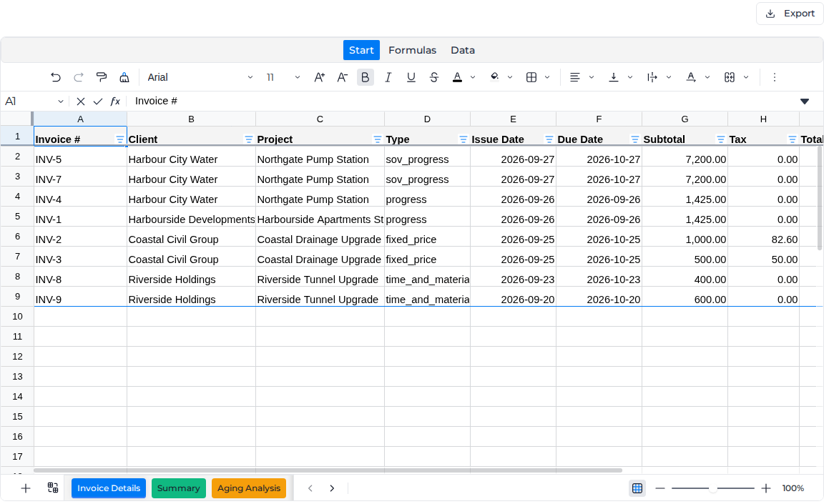Toggle bold formatting
Image resolution: width=824 pixels, height=504 pixels.
366,77
